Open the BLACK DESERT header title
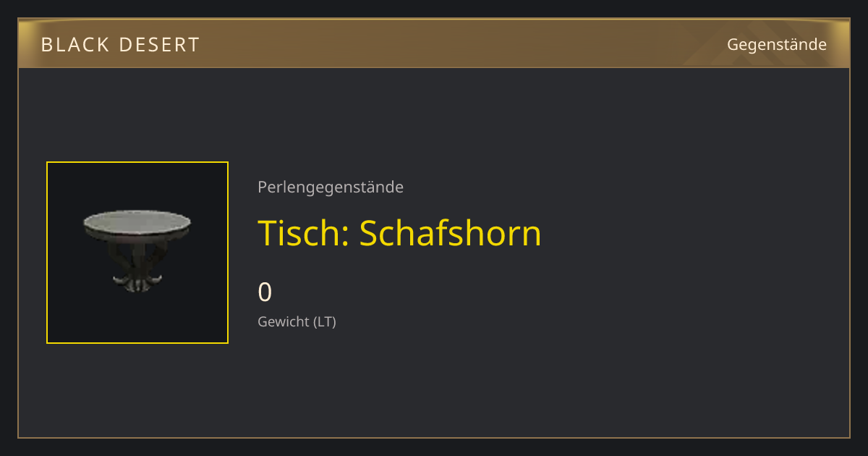The image size is (868, 456). pyautogui.click(x=120, y=45)
